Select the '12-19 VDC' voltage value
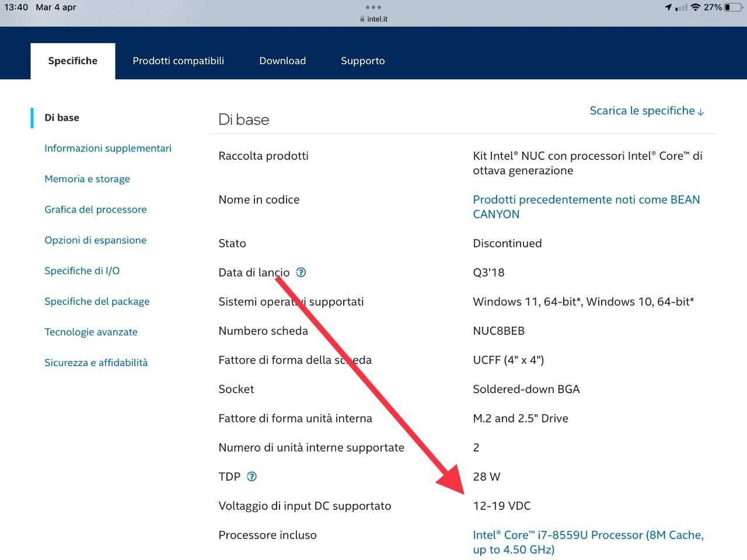This screenshot has height=560, width=747. (502, 506)
